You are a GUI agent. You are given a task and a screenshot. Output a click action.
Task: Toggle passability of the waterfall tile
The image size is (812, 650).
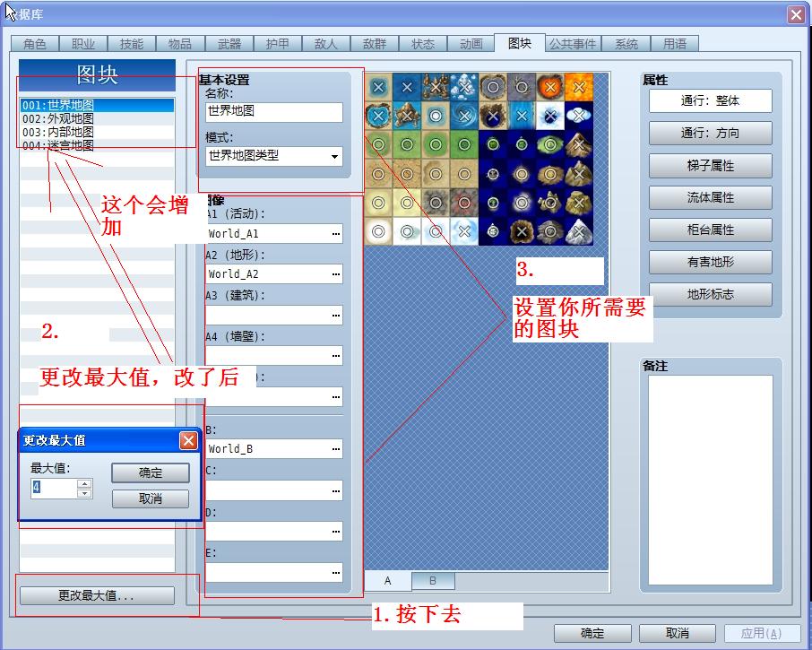pos(522,116)
